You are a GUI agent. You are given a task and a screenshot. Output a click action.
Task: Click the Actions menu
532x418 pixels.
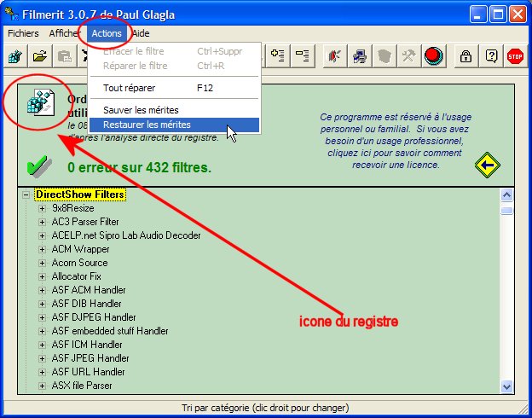coord(107,33)
